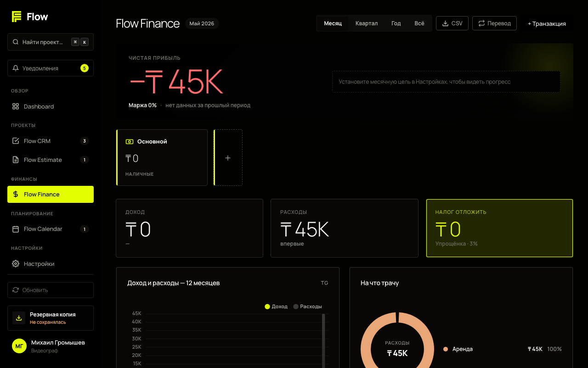Click the project search field
This screenshot has width=588, height=368.
[51, 42]
